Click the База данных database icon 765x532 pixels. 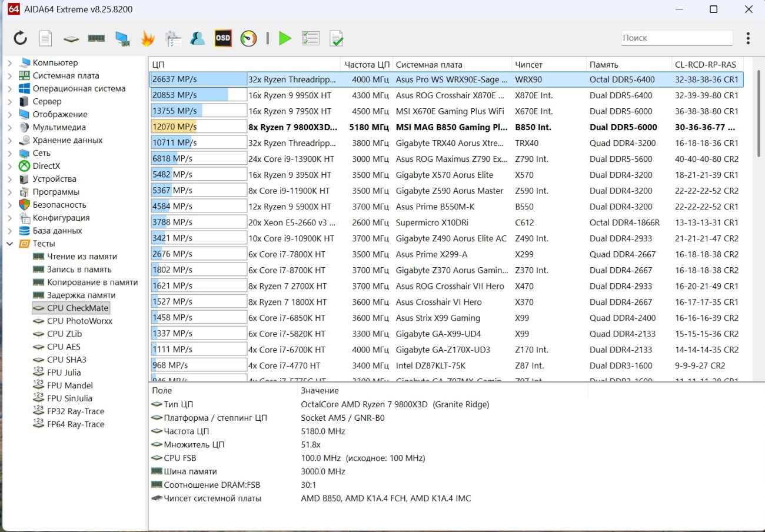(x=25, y=231)
